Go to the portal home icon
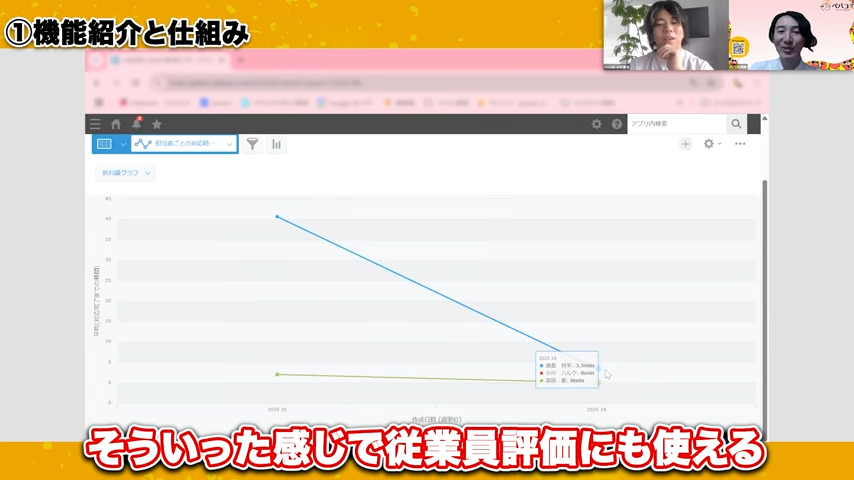Image resolution: width=854 pixels, height=480 pixels. (x=116, y=124)
